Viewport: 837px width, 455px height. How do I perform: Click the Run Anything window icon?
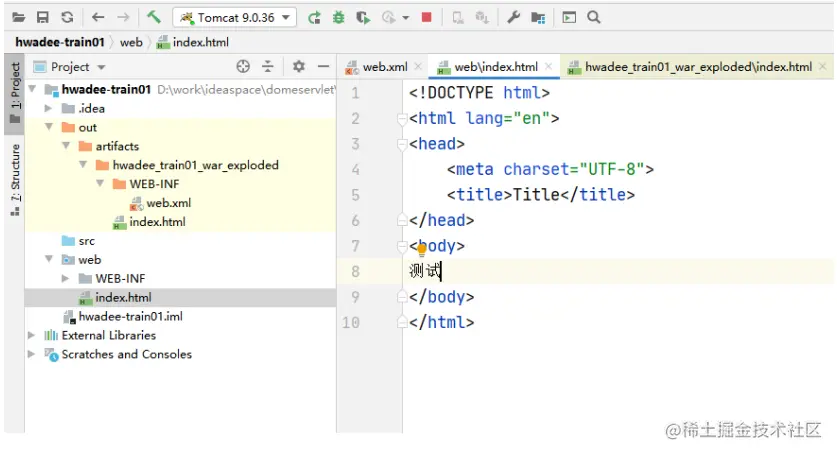(x=569, y=18)
